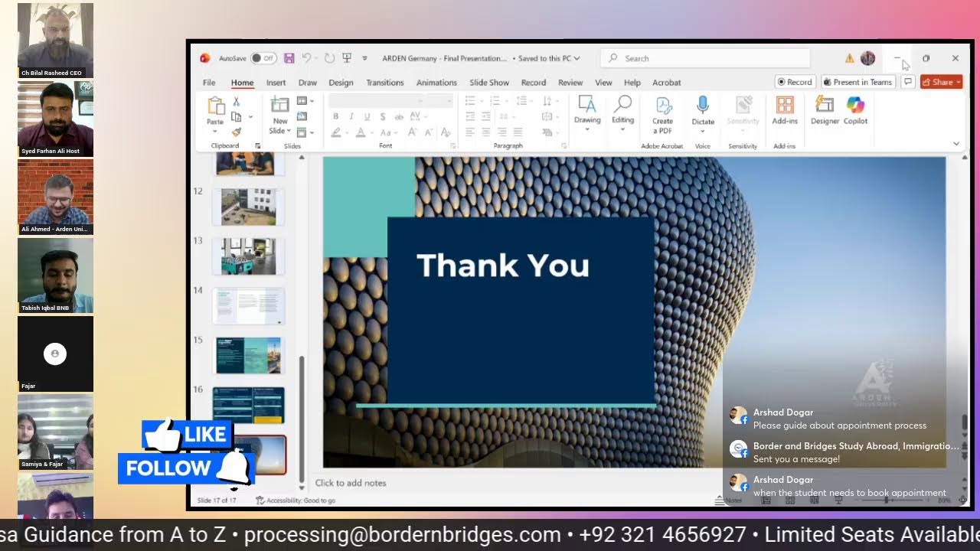The width and height of the screenshot is (980, 551).
Task: Click the Notes button in status bar
Action: (728, 500)
